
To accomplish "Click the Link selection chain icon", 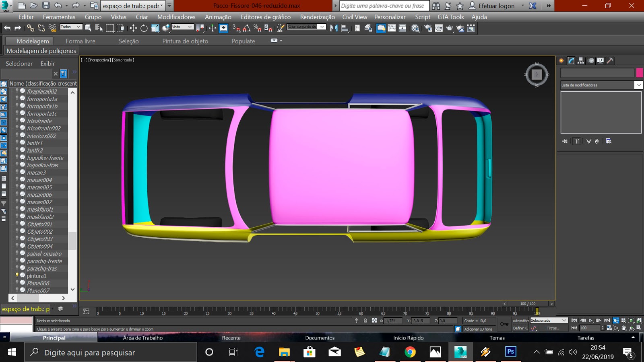I will point(31,28).
